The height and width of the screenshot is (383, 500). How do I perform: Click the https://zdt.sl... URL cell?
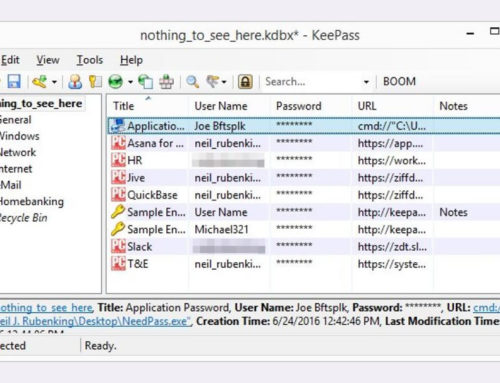[x=392, y=247]
